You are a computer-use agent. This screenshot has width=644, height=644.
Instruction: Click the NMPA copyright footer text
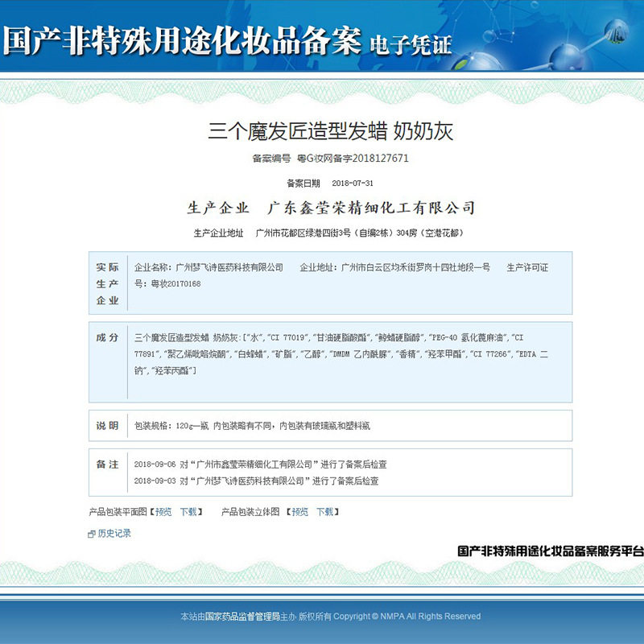[x=331, y=616]
